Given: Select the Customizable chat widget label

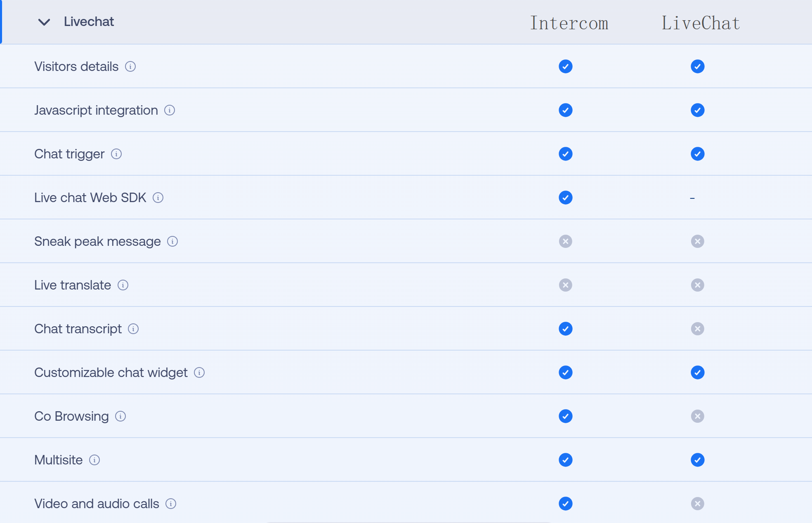Looking at the screenshot, I should pyautogui.click(x=111, y=372).
